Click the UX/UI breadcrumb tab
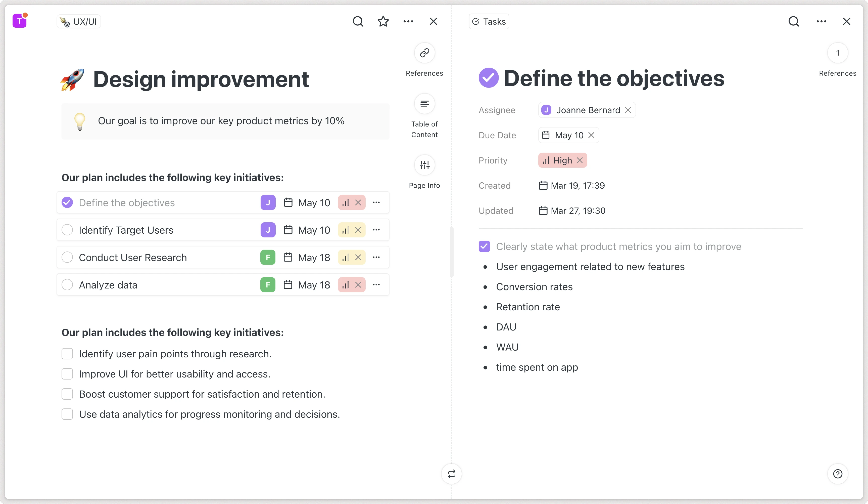 pos(79,21)
